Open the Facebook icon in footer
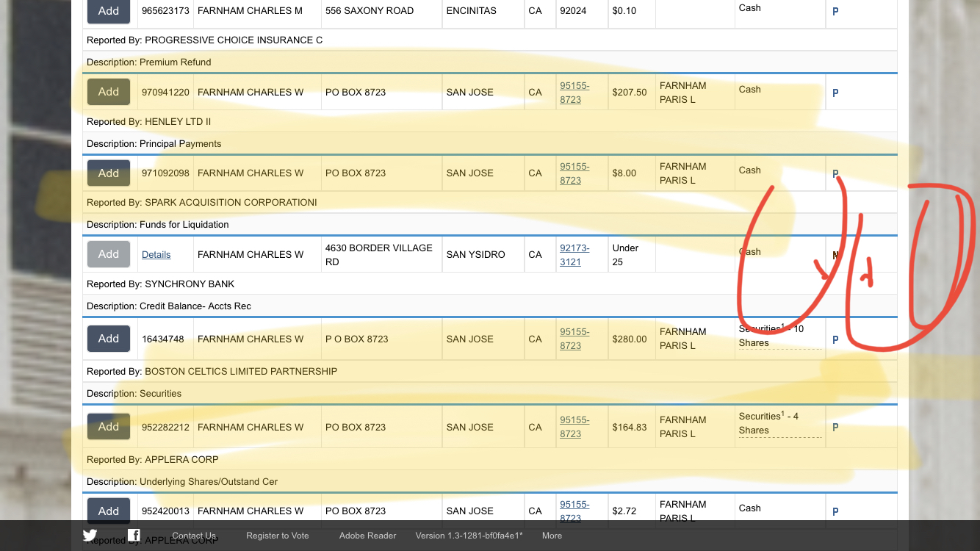The width and height of the screenshot is (980, 551). (x=134, y=535)
